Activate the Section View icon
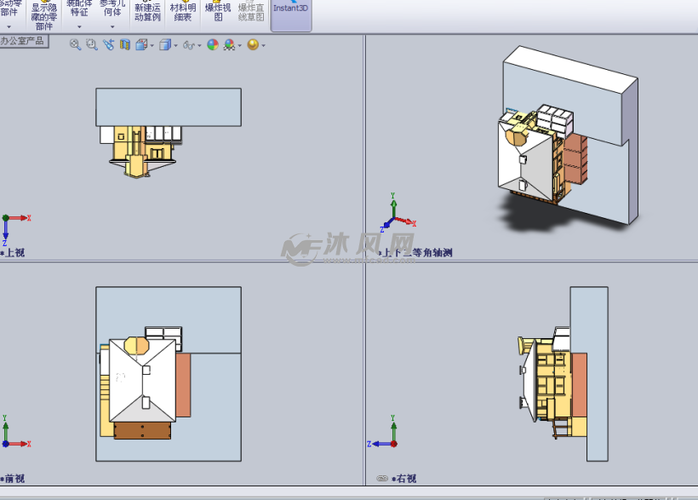 coord(125,45)
